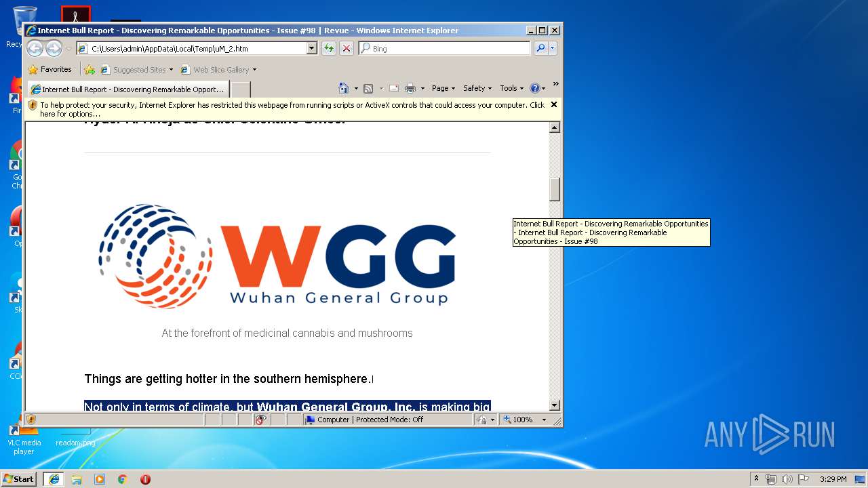868x488 pixels.
Task: Click the zoom level magnifier icon
Action: pos(507,420)
